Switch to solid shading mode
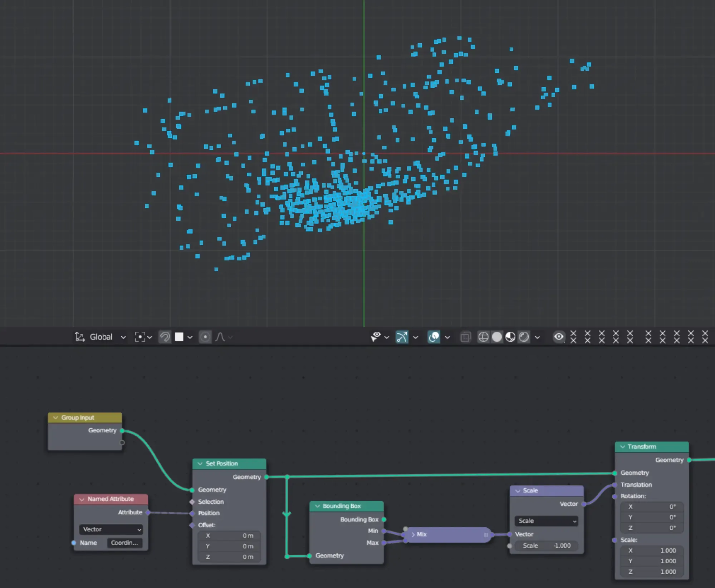Image resolution: width=715 pixels, height=588 pixels. pos(497,337)
